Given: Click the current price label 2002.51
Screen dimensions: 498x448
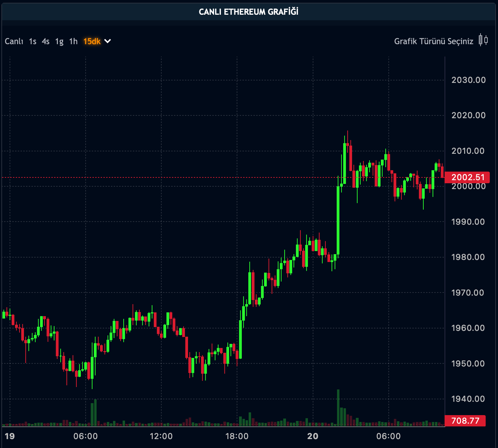Looking at the screenshot, I should (x=467, y=177).
